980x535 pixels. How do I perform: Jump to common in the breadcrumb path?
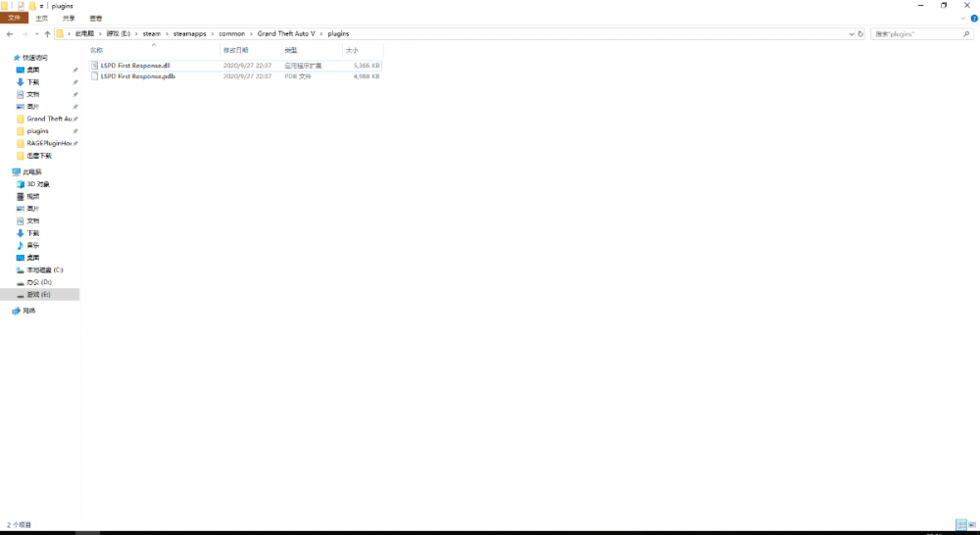point(232,33)
